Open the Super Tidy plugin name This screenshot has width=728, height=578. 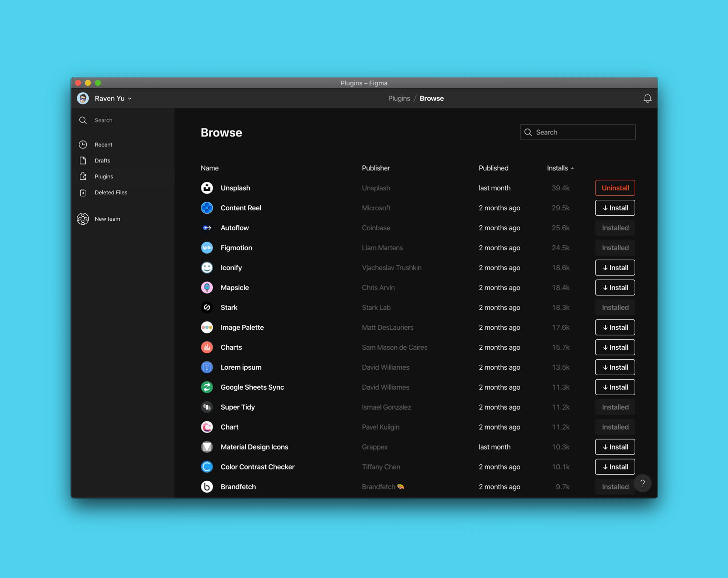point(237,407)
